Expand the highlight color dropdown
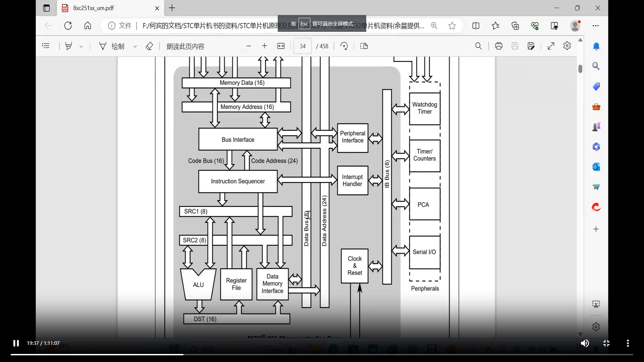644x362 pixels. pos(81,47)
